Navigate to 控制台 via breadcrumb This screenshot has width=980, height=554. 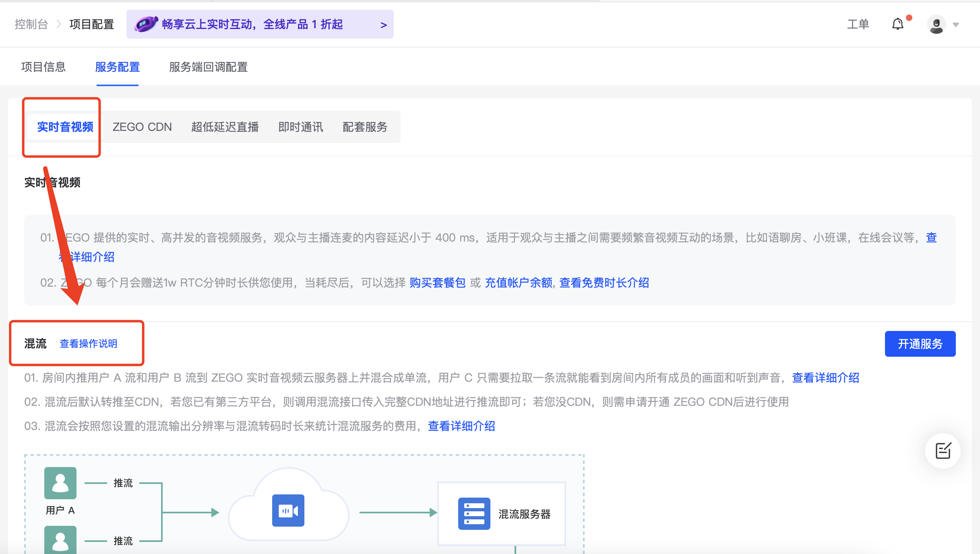(x=31, y=24)
